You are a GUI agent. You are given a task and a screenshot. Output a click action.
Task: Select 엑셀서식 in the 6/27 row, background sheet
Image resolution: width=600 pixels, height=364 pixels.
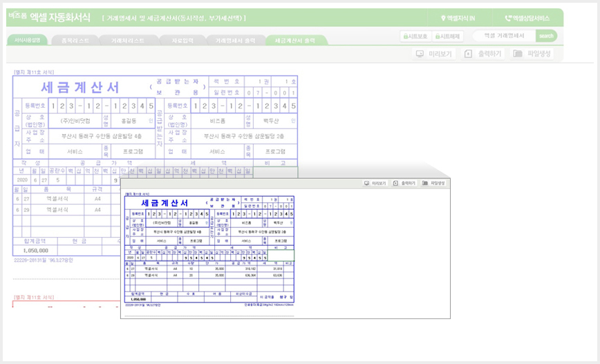pyautogui.click(x=57, y=199)
